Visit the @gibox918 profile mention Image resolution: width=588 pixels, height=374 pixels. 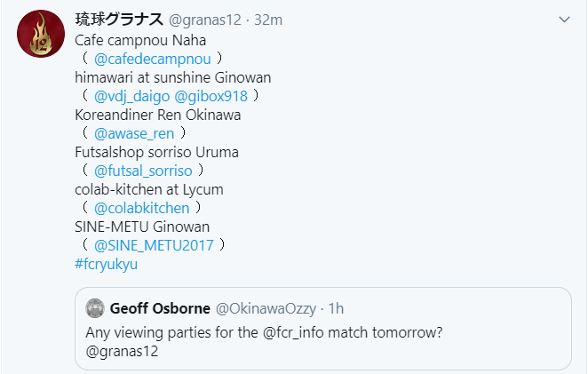coord(211,96)
